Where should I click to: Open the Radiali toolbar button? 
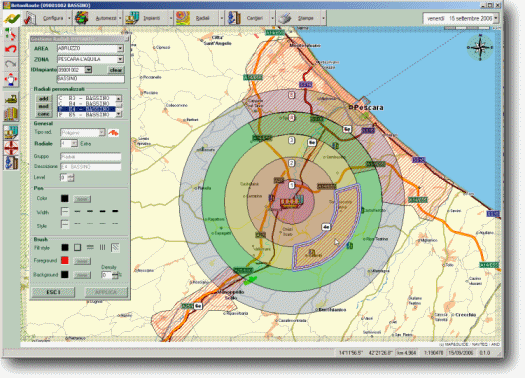[x=196, y=18]
